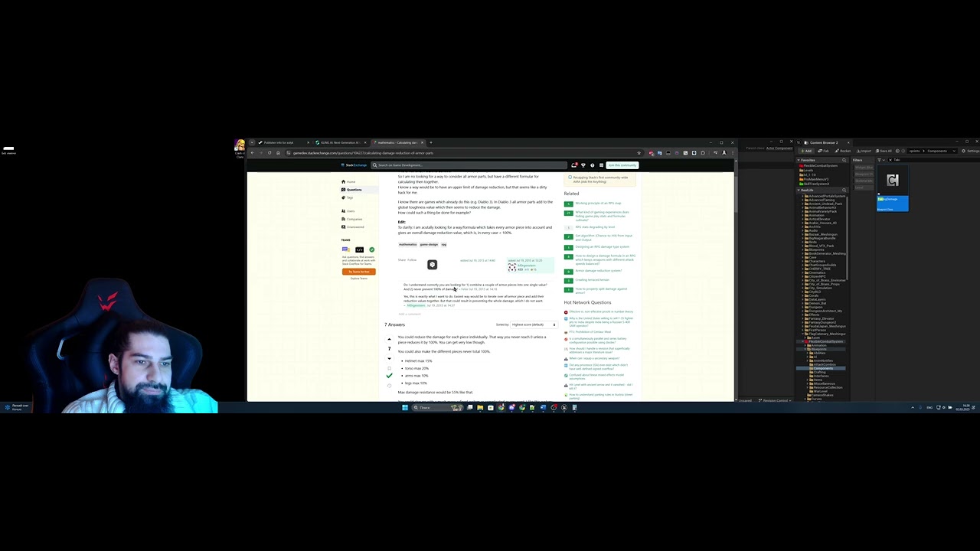This screenshot has height=551, width=980.
Task: Open the achievements trophy icon
Action: tap(583, 165)
